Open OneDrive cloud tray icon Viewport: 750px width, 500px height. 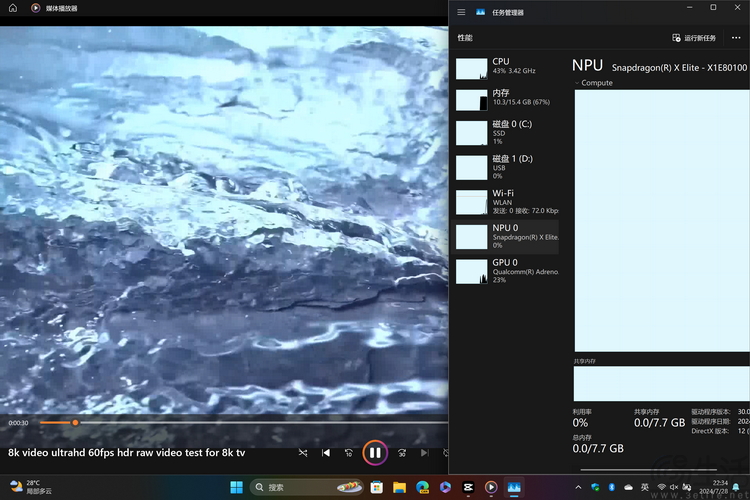click(629, 487)
